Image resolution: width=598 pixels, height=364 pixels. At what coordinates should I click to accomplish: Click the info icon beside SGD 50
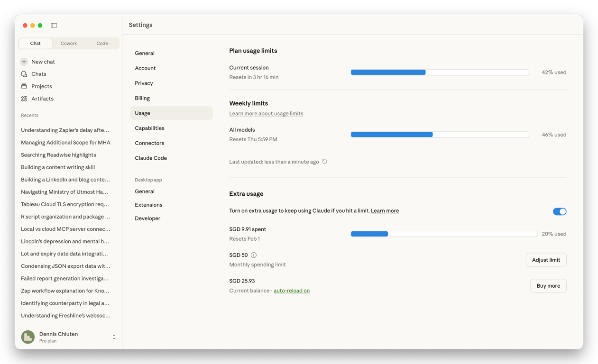254,255
